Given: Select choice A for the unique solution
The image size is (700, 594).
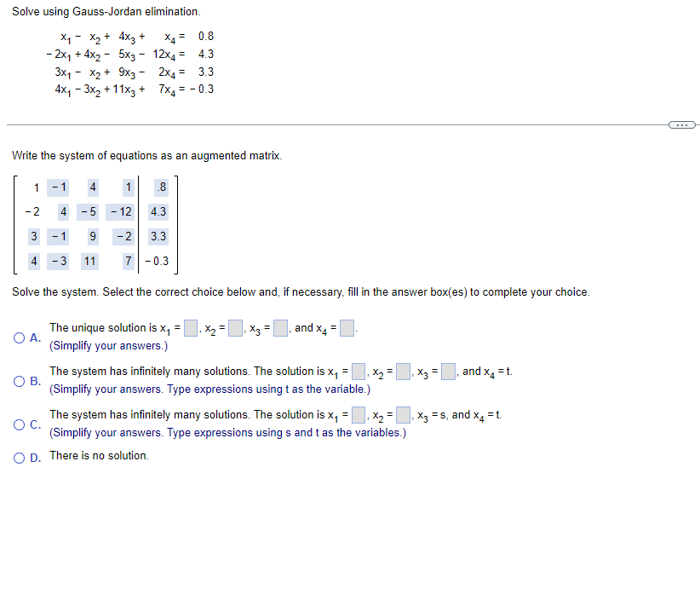Looking at the screenshot, I should tap(20, 337).
